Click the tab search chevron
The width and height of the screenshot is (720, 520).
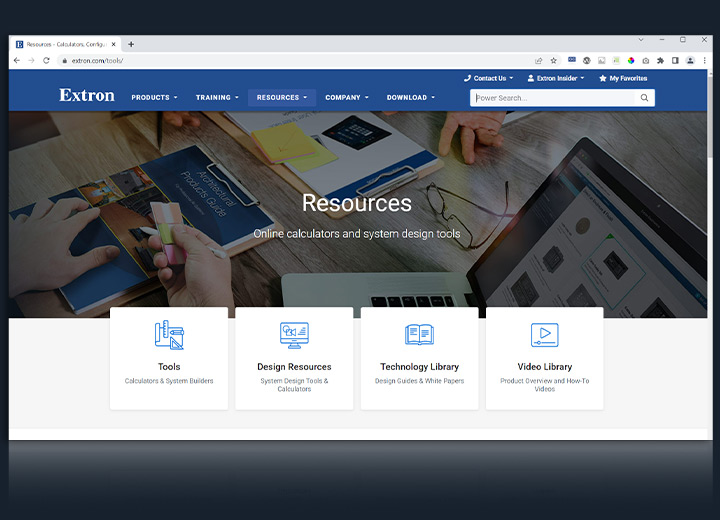(x=641, y=40)
